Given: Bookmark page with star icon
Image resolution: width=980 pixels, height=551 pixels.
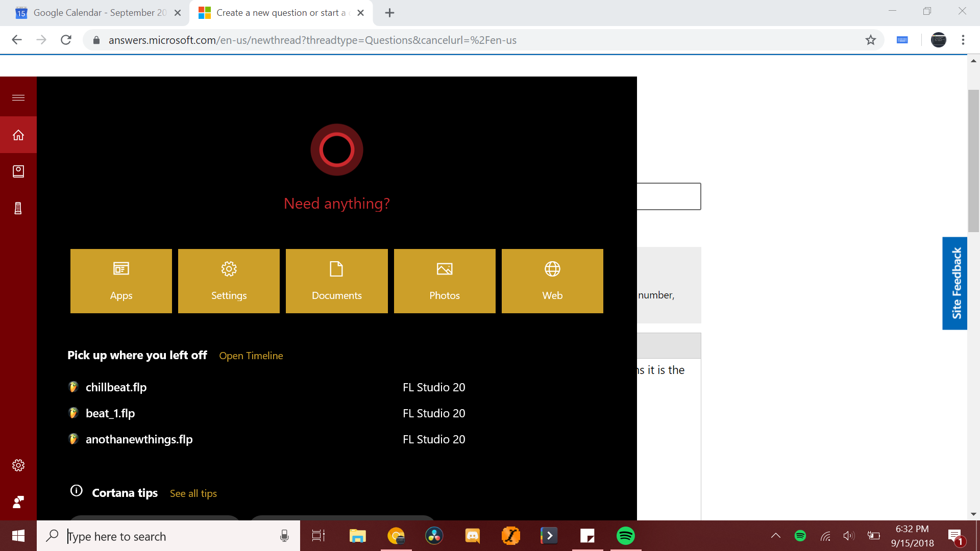Looking at the screenshot, I should [870, 40].
